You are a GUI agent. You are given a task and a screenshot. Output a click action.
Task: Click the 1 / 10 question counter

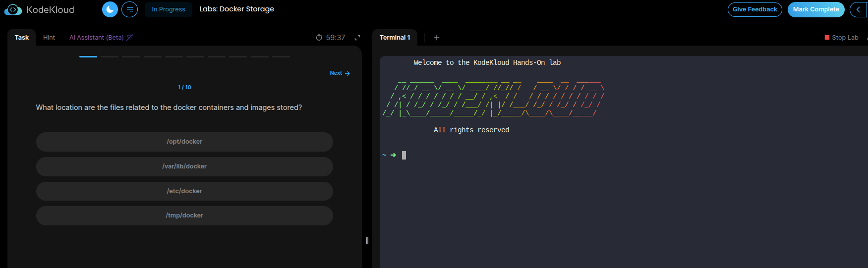[x=184, y=87]
